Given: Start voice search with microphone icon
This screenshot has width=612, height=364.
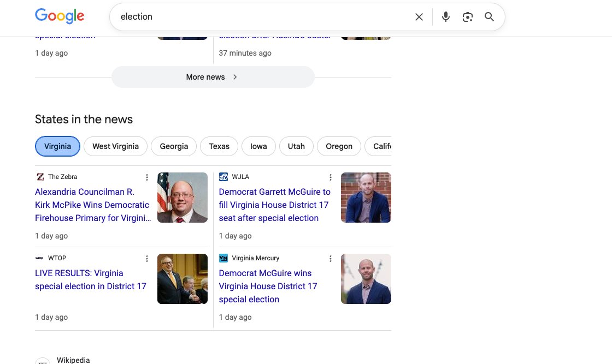Looking at the screenshot, I should (x=446, y=17).
